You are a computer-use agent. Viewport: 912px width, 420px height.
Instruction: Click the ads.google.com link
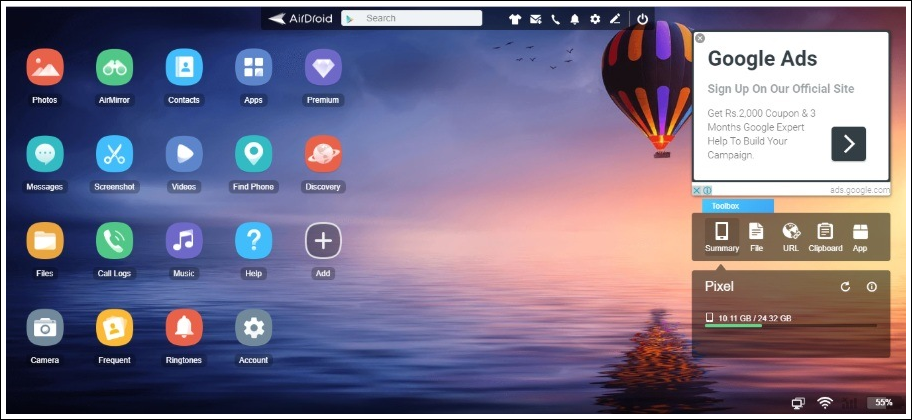(x=860, y=190)
